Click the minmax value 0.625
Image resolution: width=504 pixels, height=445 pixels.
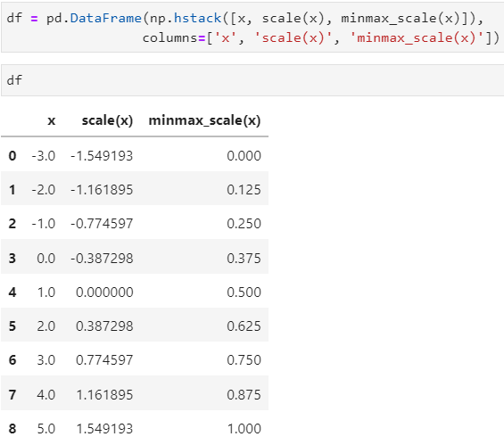244,326
